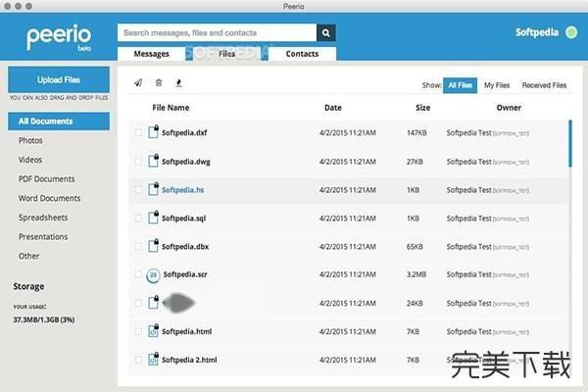This screenshot has width=588, height=392.
Task: Check the Softpedia.hs checkbox
Action: (x=138, y=190)
